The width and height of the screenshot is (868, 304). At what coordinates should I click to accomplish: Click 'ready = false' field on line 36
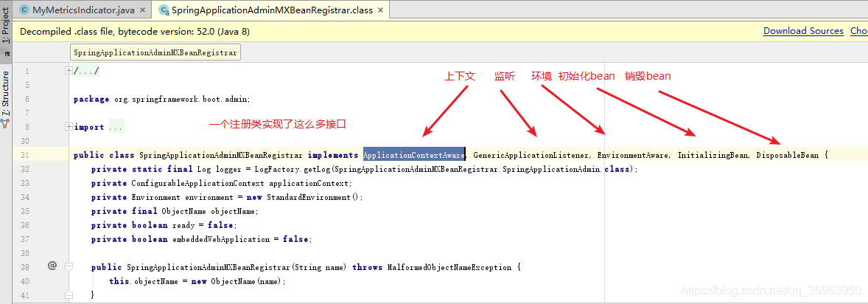point(203,225)
